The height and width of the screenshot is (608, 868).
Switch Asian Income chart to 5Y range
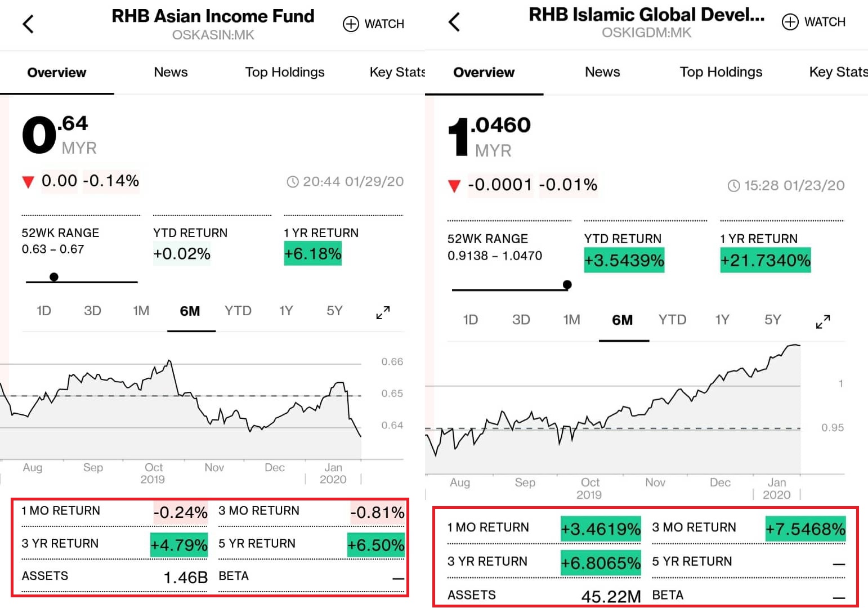point(334,311)
